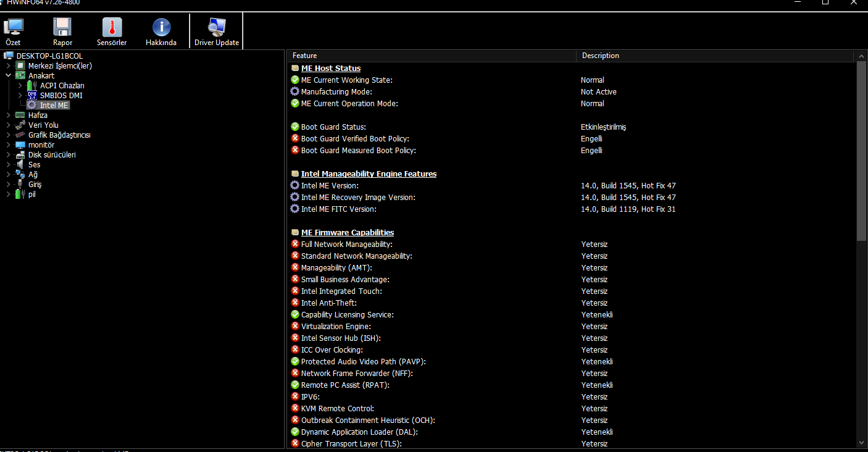Click the Ses speaker icon
868x452 pixels.
pyautogui.click(x=20, y=165)
